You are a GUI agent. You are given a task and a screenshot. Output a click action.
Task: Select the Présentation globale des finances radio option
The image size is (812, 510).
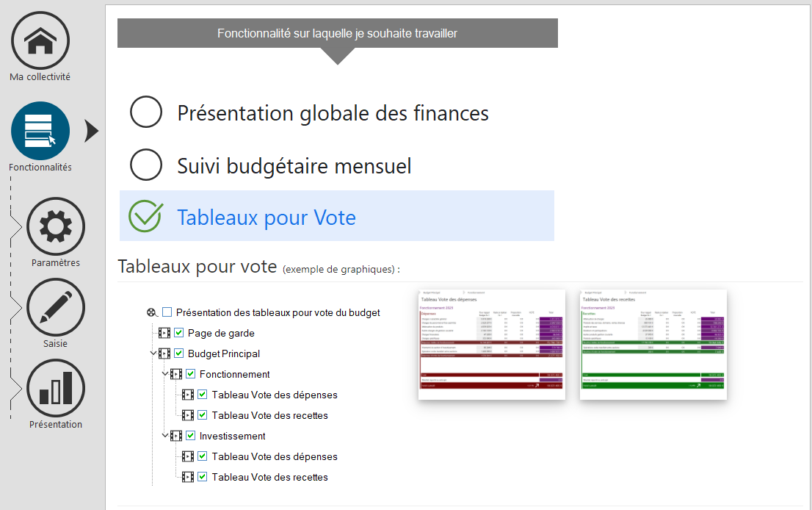[x=146, y=113]
